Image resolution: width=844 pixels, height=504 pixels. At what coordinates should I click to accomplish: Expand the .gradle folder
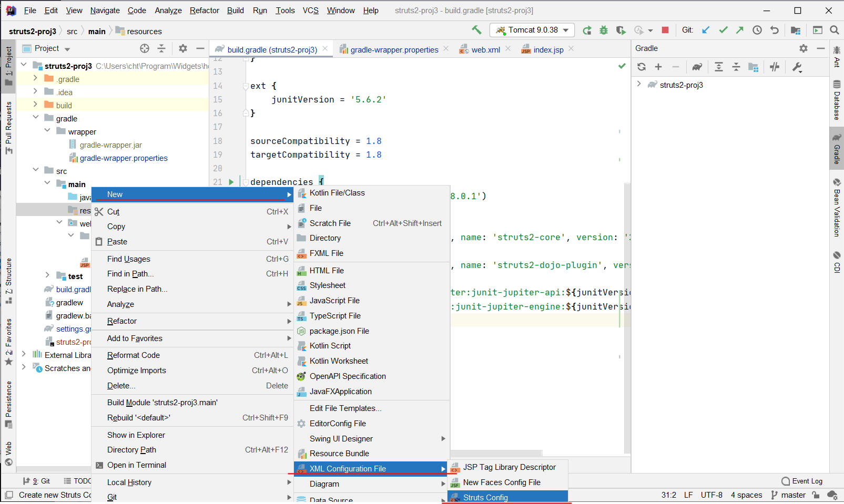[x=35, y=78]
